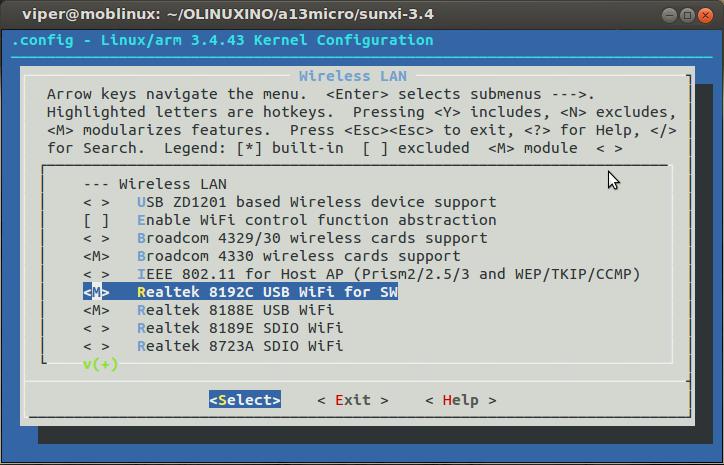Screen dimensions: 724x465
Task: Choose the Exit button
Action: coord(353,400)
